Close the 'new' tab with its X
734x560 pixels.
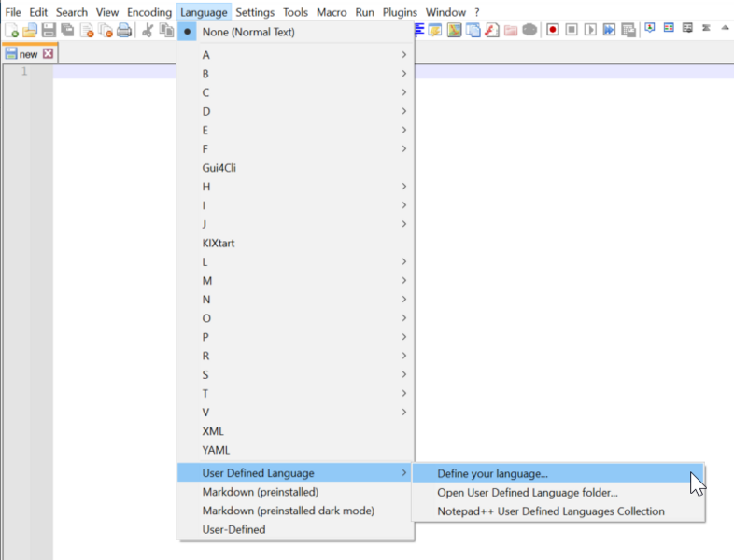point(48,54)
